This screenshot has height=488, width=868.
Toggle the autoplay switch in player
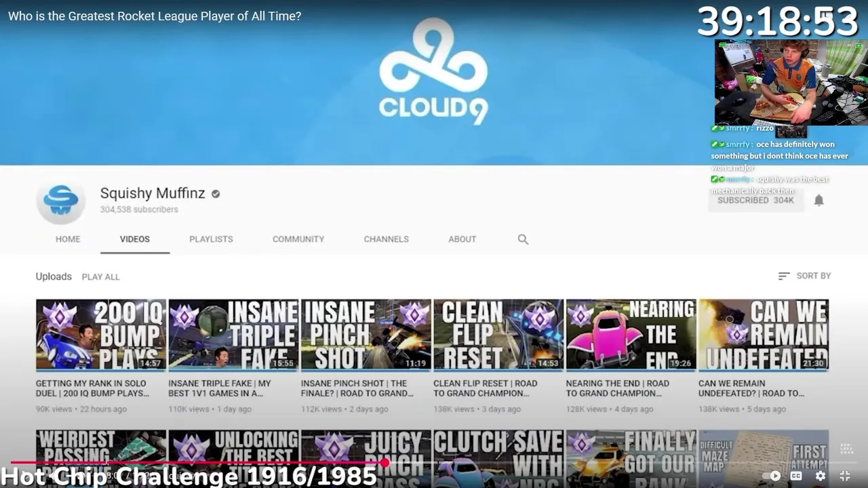click(x=772, y=476)
